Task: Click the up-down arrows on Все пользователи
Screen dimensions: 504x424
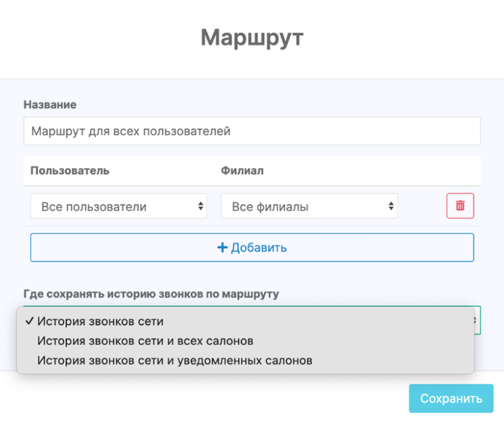Action: tap(200, 206)
